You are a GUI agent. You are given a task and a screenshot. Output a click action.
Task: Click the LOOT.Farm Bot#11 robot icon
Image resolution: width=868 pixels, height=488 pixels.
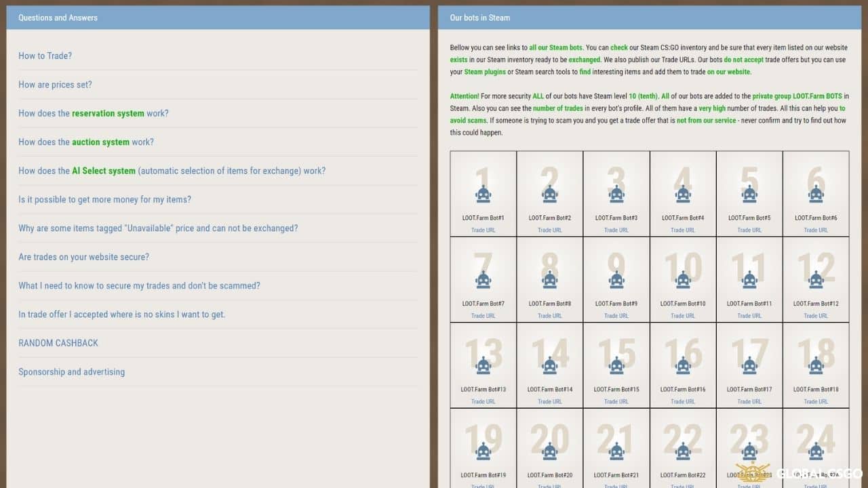coord(749,280)
